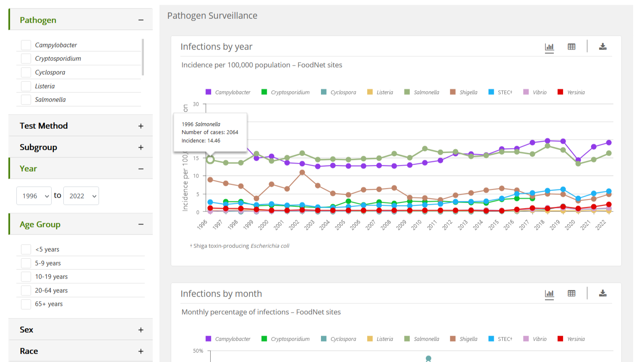This screenshot has width=644, height=362.
Task: Toggle Campylobacter label in monthly chart legend
Action: tap(233, 339)
